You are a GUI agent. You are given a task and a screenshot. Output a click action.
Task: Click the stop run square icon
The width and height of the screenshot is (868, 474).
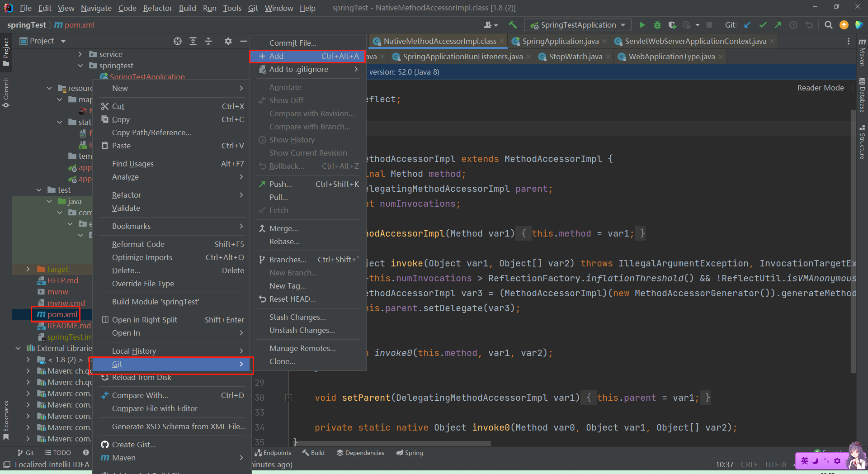click(709, 25)
